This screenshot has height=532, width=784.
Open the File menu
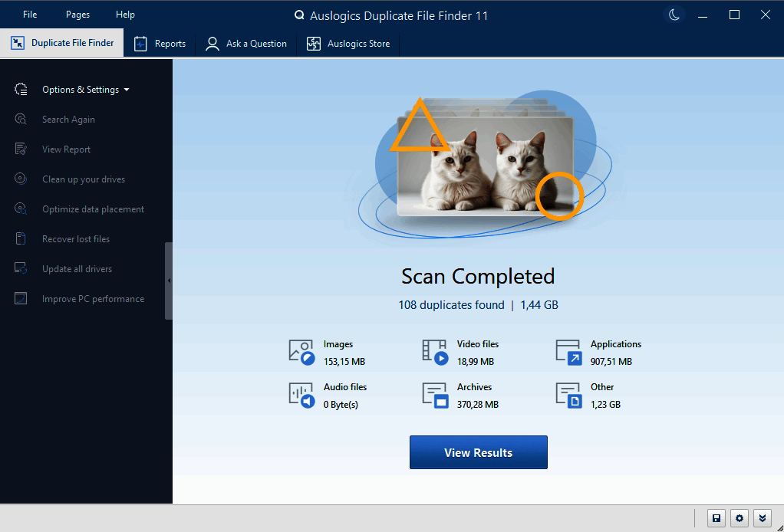pos(30,15)
